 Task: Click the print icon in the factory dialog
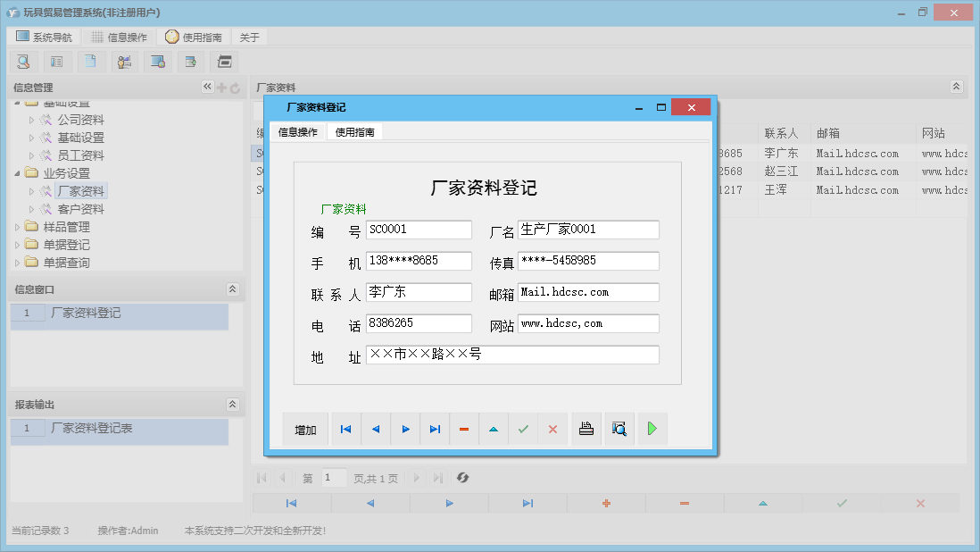(x=586, y=429)
